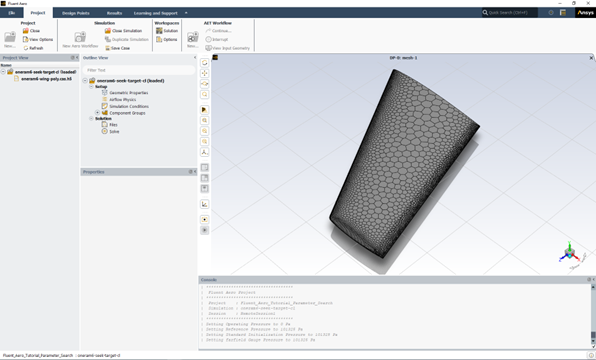Click Duplicate Simulation

127,40
